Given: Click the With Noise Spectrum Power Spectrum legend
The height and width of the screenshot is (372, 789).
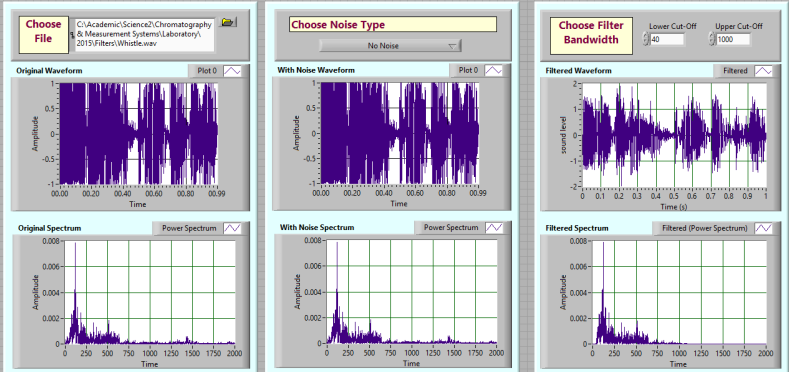Looking at the screenshot, I should coord(450,228).
